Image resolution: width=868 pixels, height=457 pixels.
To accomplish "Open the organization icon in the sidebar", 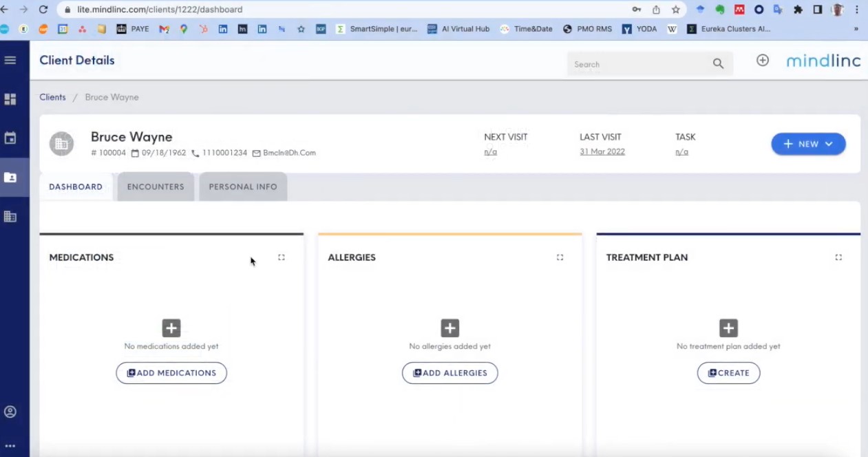I will coord(10,216).
